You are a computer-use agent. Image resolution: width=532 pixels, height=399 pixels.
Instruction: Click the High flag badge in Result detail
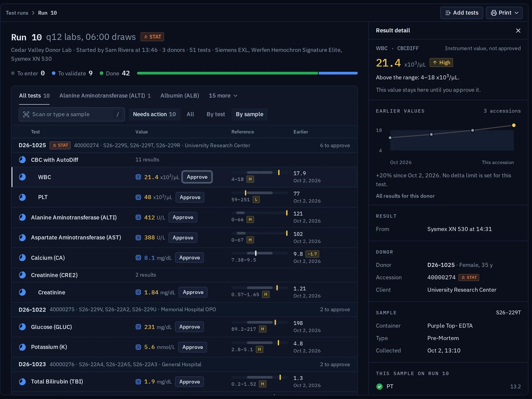pos(441,63)
